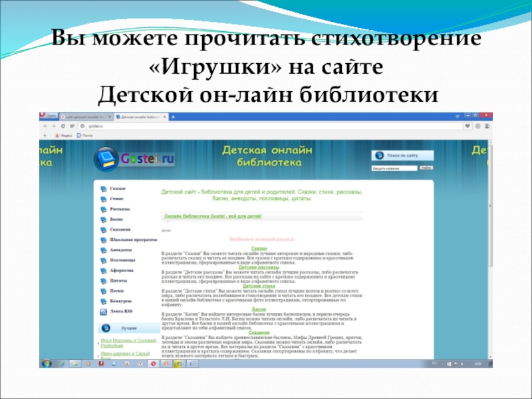The image size is (532, 399).
Task: Click the Opera icon in the taskbar
Action: click(x=153, y=364)
